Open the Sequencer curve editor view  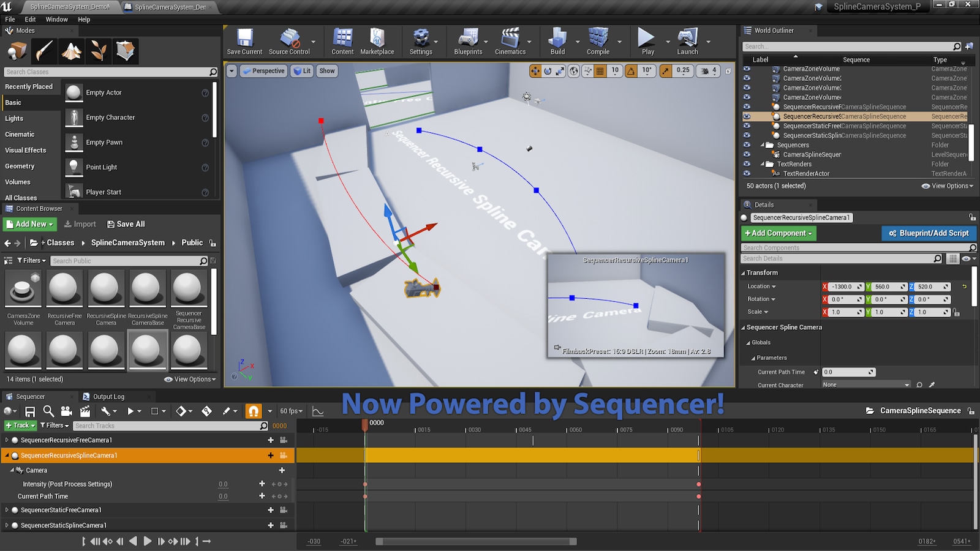click(318, 411)
